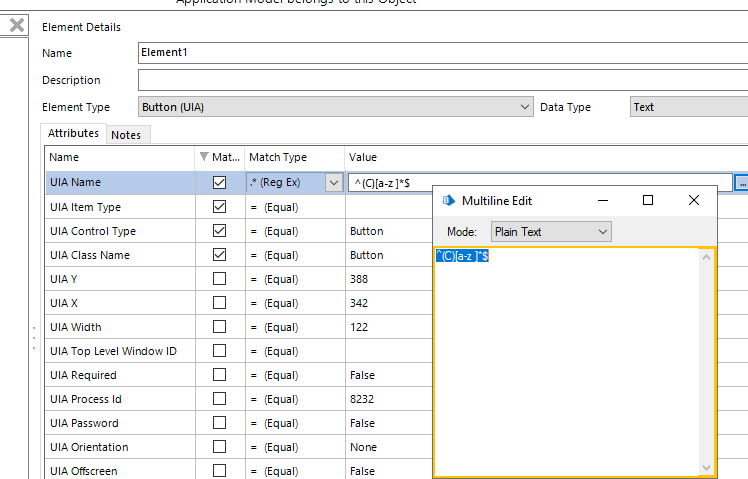This screenshot has width=748, height=479.
Task: Expand the Mode Plain Text dropdown
Action: coord(602,232)
